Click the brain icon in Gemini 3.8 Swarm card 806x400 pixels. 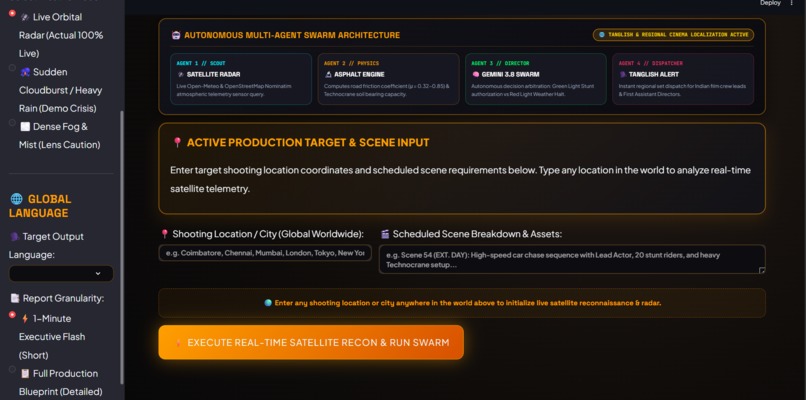click(x=475, y=75)
